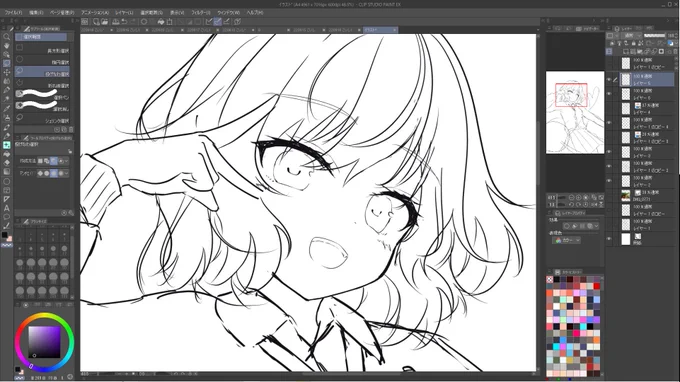680x382 pixels.
Task: Select the Figure circle tool in toolbox
Action: [7, 181]
